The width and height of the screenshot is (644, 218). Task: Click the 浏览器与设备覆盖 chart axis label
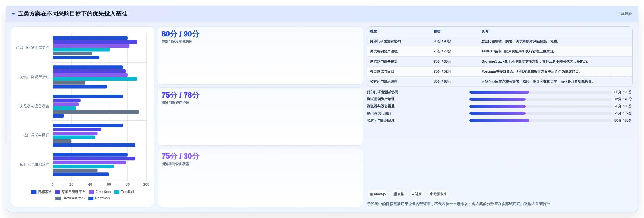[34, 106]
